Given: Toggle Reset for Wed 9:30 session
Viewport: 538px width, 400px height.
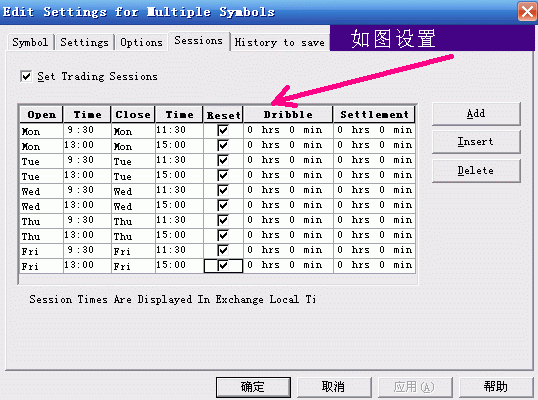Looking at the screenshot, I should coord(223,190).
